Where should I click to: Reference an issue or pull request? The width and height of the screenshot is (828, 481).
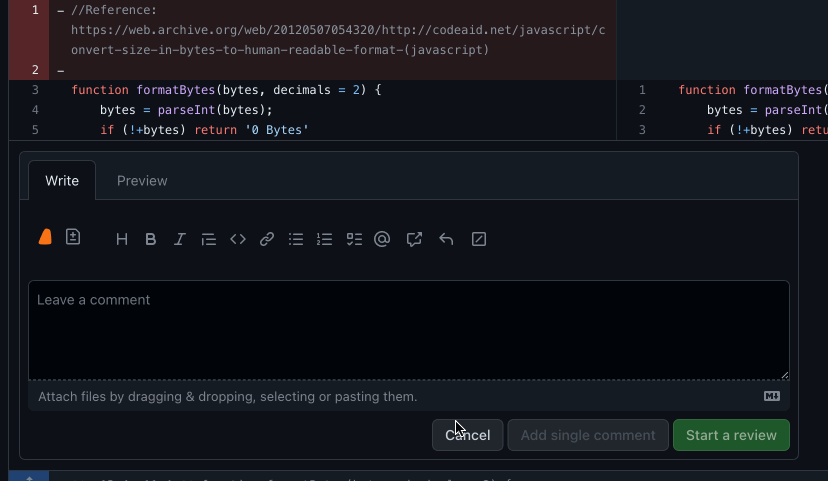[414, 239]
